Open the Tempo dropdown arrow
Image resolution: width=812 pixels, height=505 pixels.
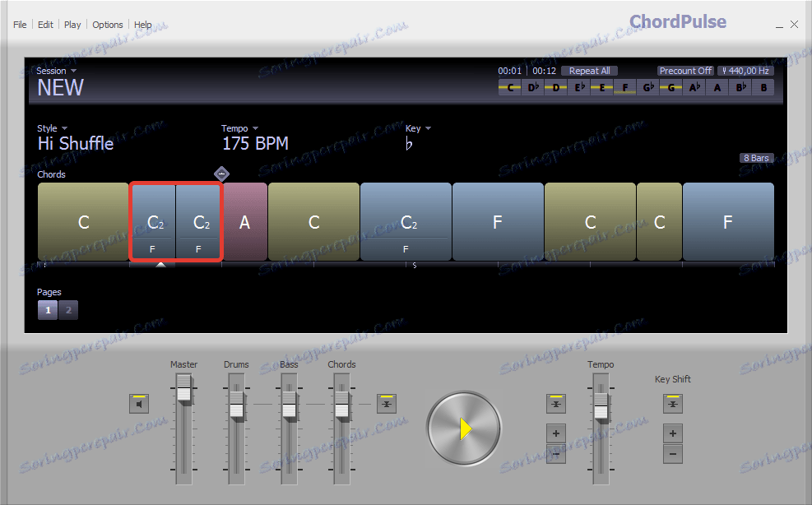coord(255,128)
